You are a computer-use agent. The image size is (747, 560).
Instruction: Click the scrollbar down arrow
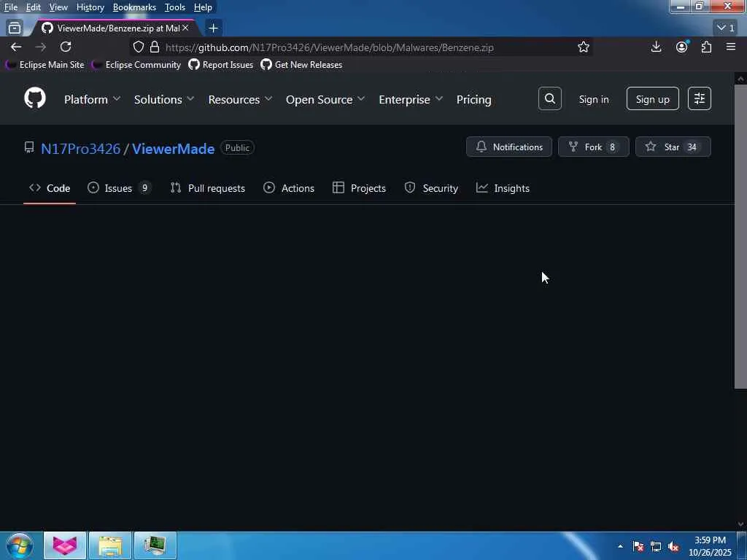coord(740,524)
